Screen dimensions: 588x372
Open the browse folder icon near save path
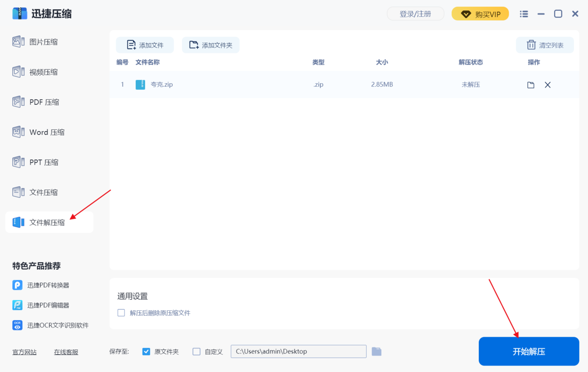376,351
